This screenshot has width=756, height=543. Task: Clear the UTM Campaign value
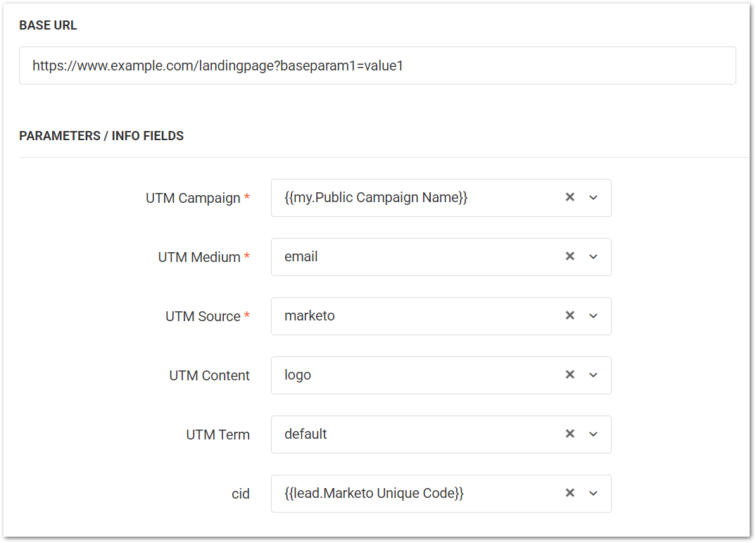pos(570,198)
